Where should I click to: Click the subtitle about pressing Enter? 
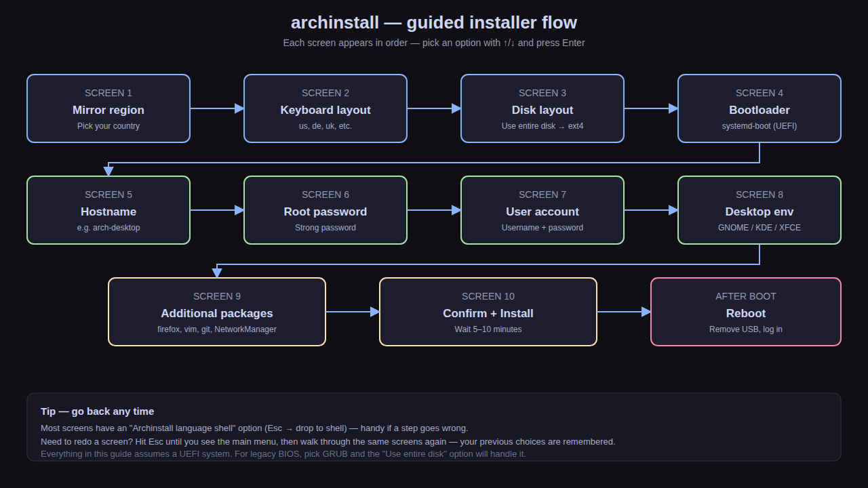click(x=434, y=43)
